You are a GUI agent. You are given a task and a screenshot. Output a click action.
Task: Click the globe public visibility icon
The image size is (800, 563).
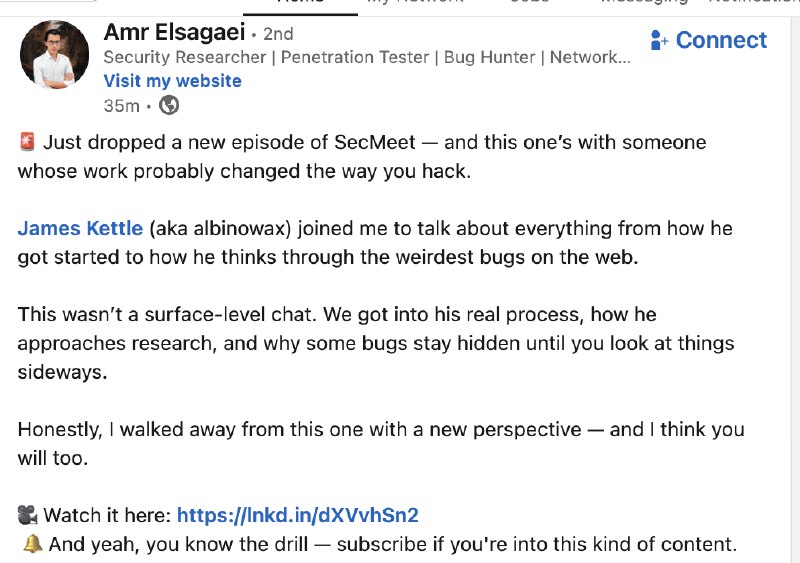click(169, 105)
